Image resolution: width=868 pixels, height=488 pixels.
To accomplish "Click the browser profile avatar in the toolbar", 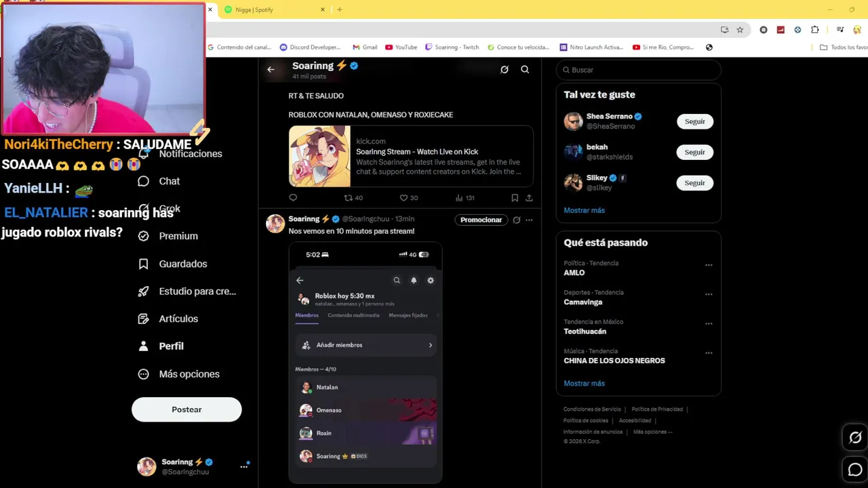I will (857, 30).
